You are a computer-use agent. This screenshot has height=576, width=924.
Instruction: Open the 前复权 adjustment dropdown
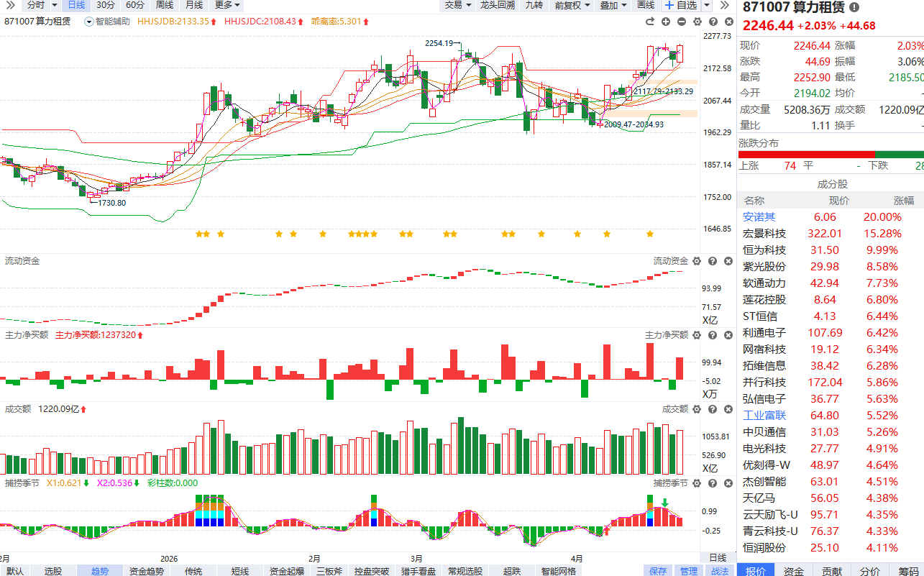572,5
